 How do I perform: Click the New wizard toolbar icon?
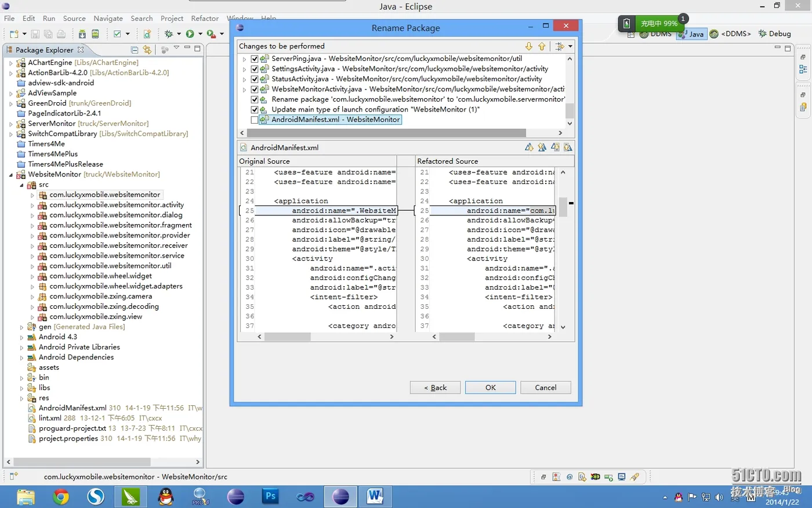click(x=14, y=34)
